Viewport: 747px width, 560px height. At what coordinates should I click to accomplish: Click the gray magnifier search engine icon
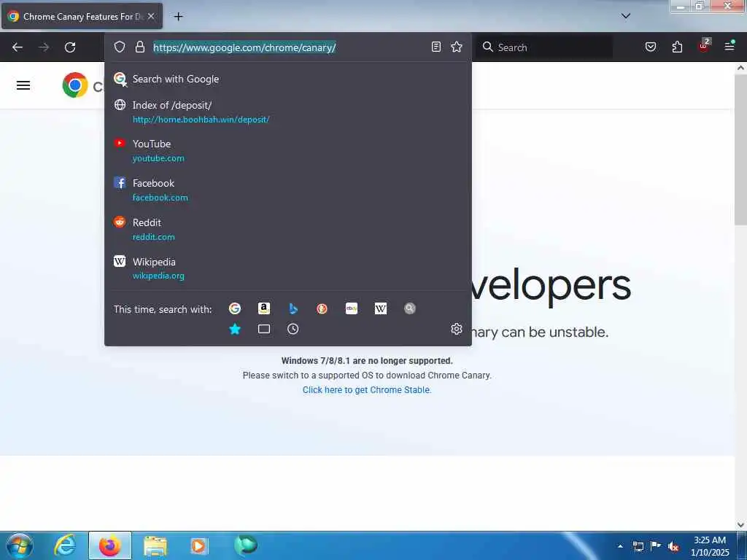pyautogui.click(x=410, y=308)
